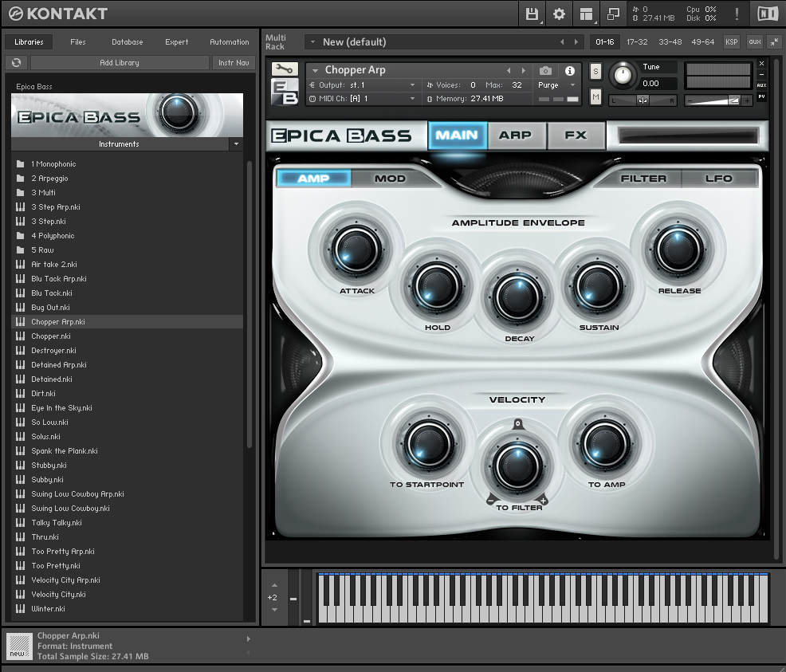Take instrument snapshot camera icon
This screenshot has width=786, height=672.
point(545,71)
